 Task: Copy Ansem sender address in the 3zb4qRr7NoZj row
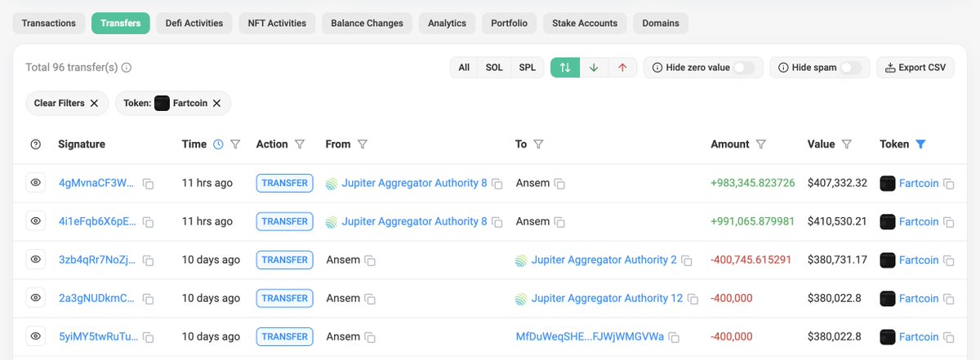[x=370, y=260]
